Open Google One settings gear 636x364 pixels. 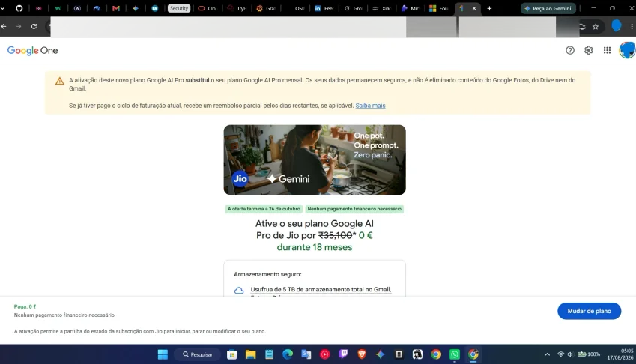(x=589, y=50)
